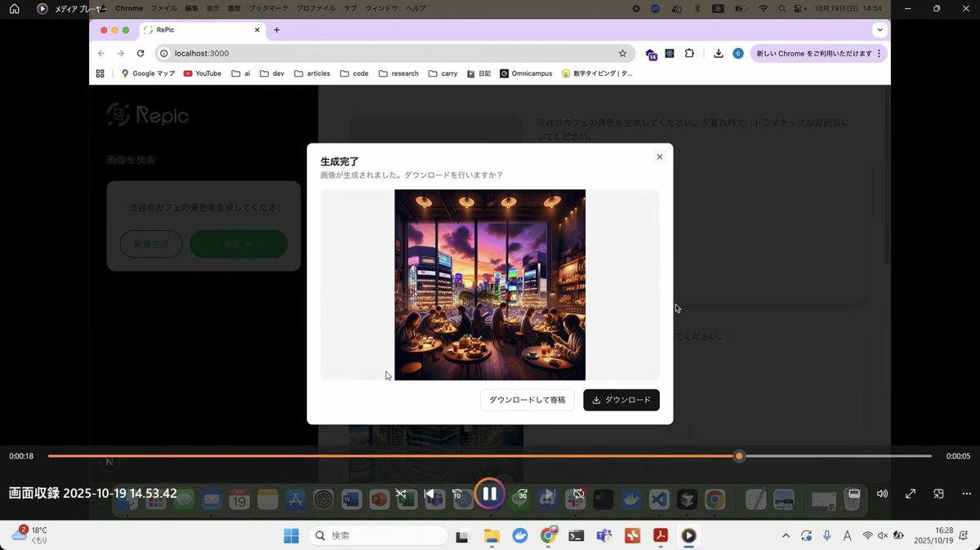Go to the previous track

point(429,494)
